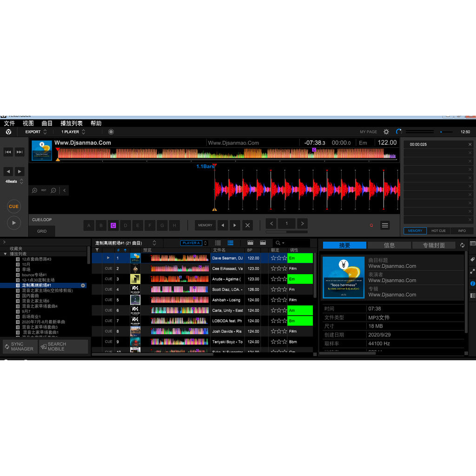Select hot cue pad F
The image size is (476, 476).
(x=150, y=225)
